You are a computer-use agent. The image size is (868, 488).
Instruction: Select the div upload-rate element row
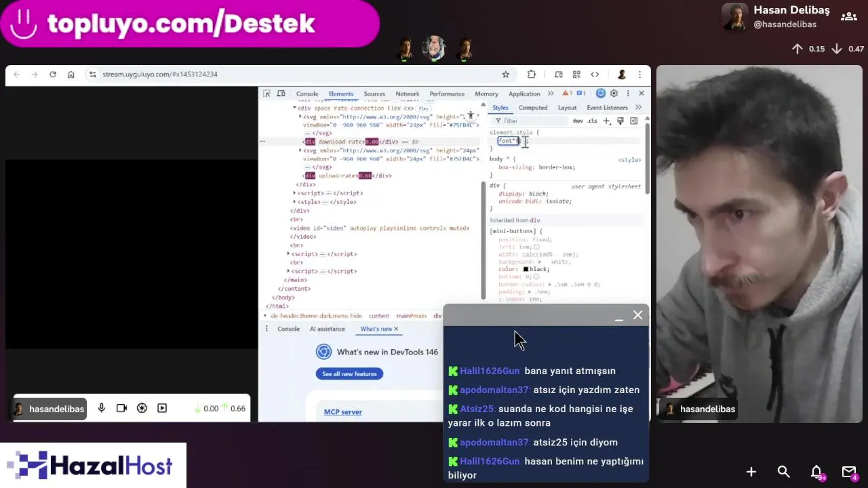347,176
